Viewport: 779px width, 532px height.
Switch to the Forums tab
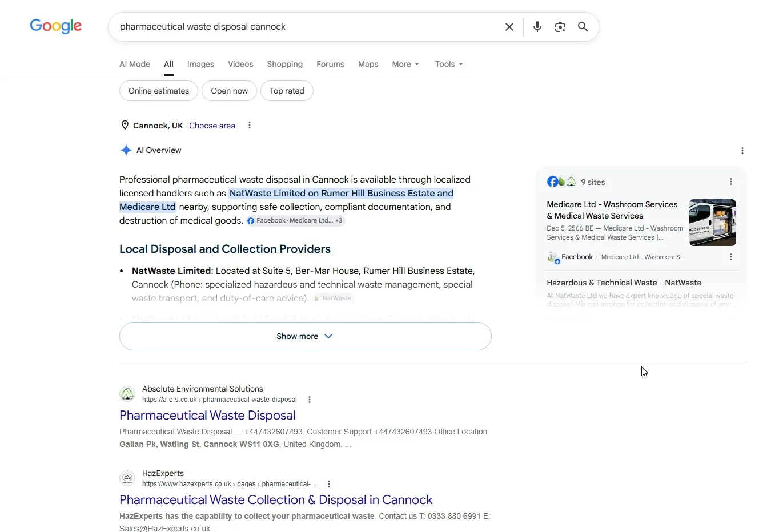coord(330,64)
